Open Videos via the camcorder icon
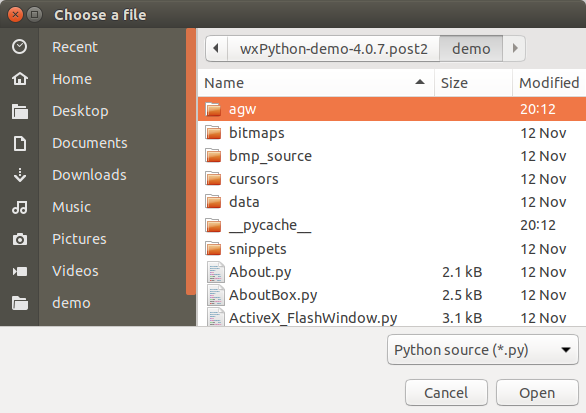 [19, 271]
